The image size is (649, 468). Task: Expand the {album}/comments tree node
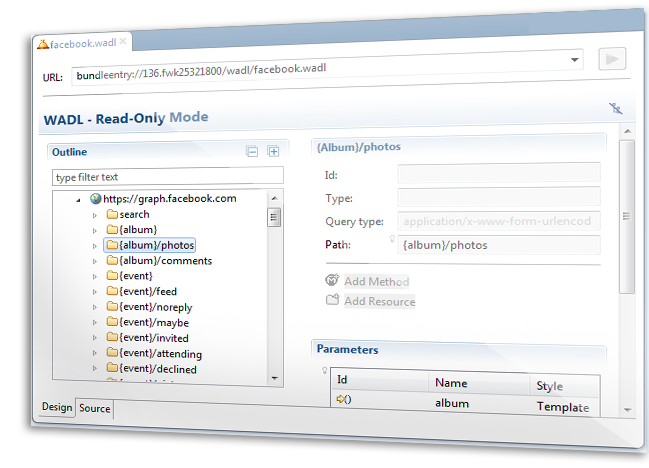[95, 261]
